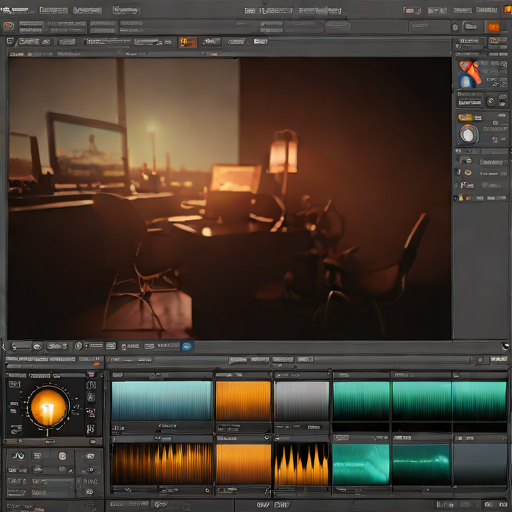The image size is (512, 512).
Task: Click the top icon in the column right of the dial
Action: 91,385
